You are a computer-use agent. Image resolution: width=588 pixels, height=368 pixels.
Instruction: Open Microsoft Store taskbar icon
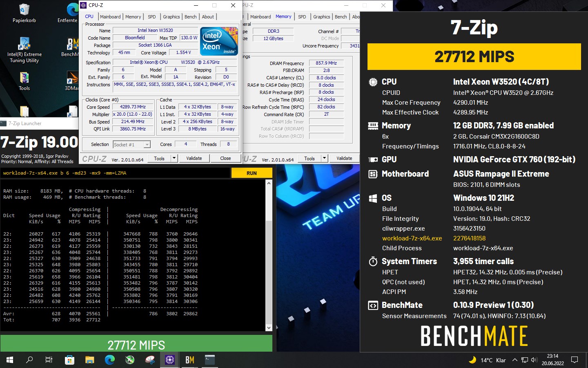69,360
